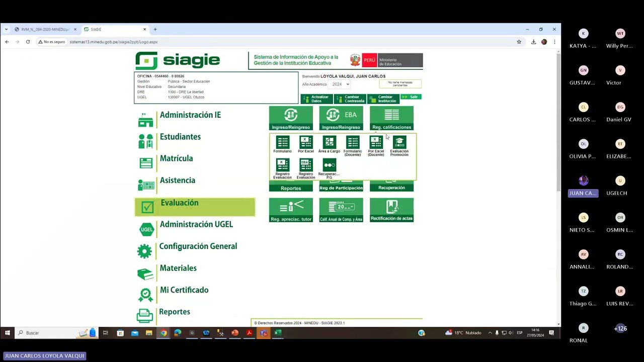Open the Área a Cargo icon
Screen dimensions: 644x362
[x=329, y=144]
